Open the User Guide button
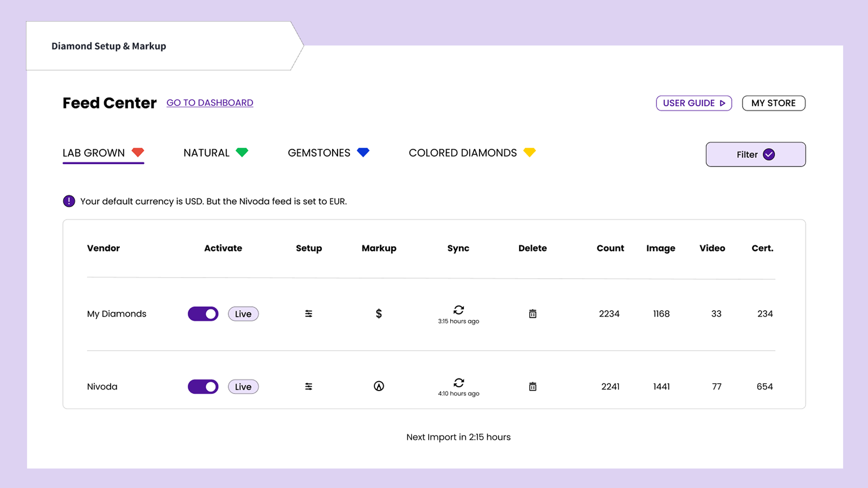868x488 pixels. (x=694, y=103)
